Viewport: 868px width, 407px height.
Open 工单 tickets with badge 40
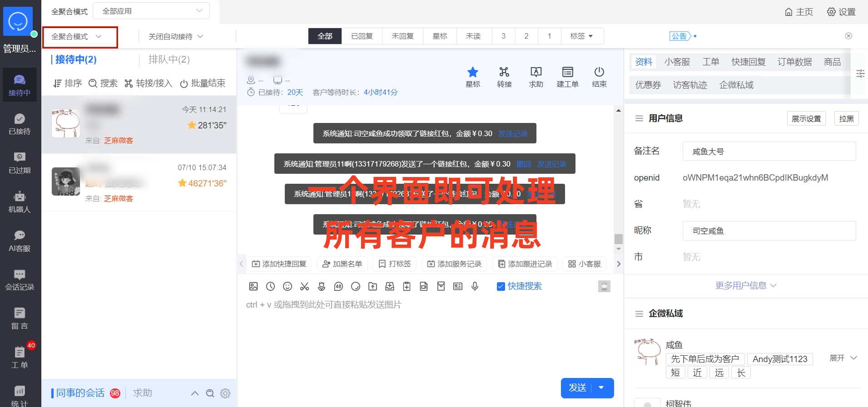(20, 357)
